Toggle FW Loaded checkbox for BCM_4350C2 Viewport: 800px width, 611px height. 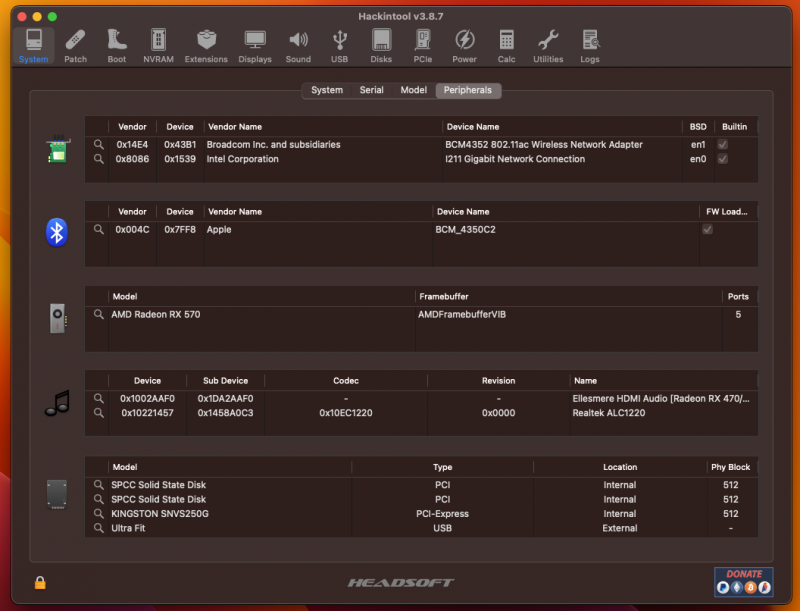(708, 229)
